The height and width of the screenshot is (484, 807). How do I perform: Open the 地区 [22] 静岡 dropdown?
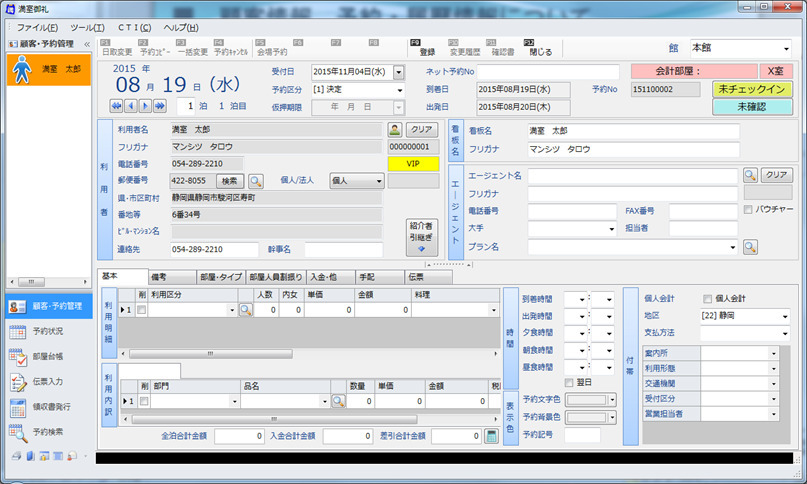pyautogui.click(x=785, y=316)
